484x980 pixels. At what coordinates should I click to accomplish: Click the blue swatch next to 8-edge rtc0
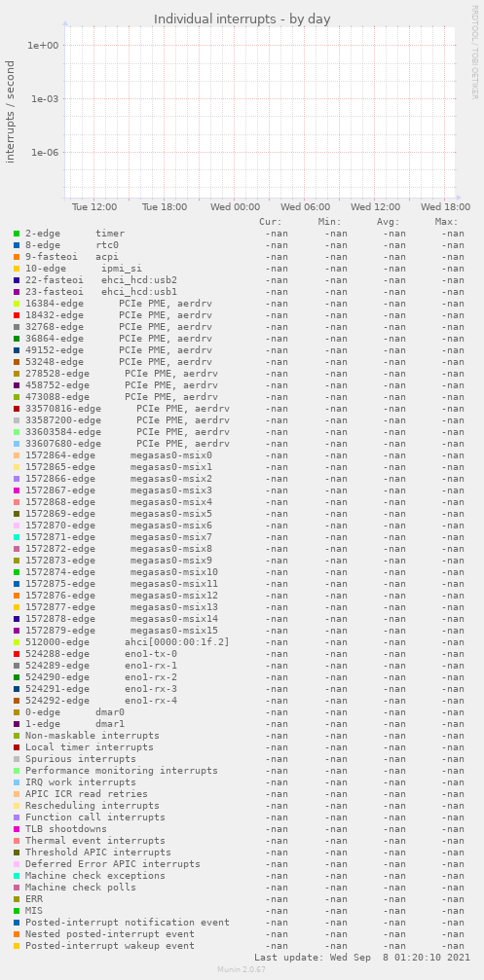[x=17, y=245]
